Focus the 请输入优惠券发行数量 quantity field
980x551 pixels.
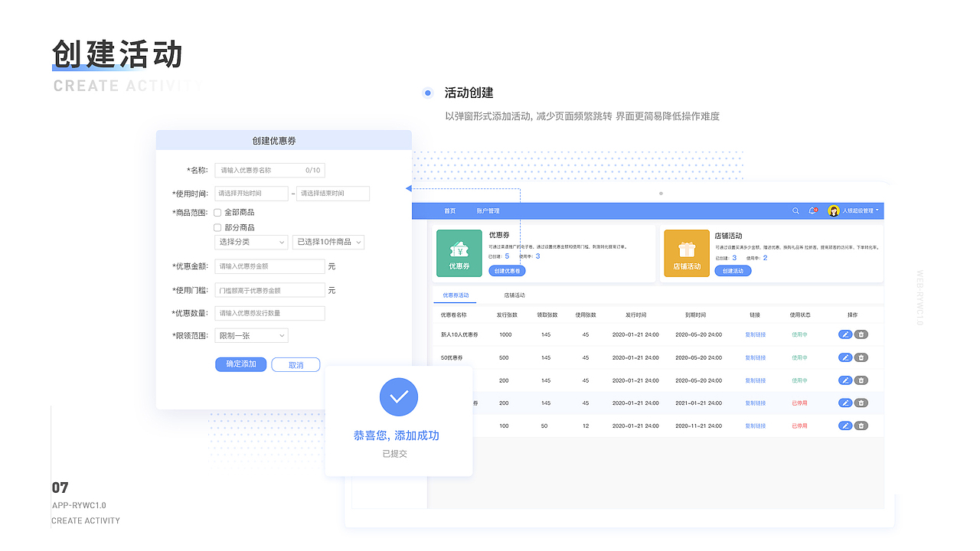[x=269, y=313]
